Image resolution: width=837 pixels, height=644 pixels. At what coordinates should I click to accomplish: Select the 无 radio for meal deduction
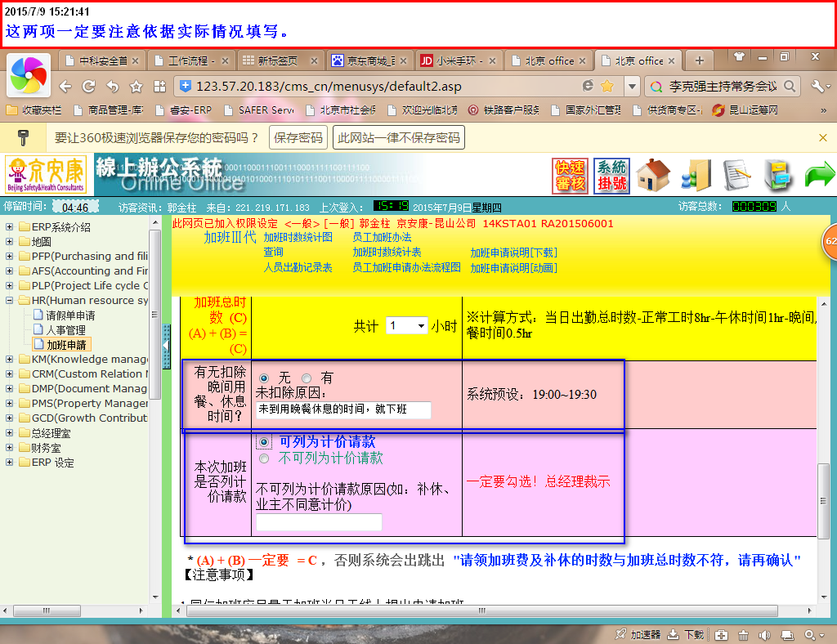264,378
